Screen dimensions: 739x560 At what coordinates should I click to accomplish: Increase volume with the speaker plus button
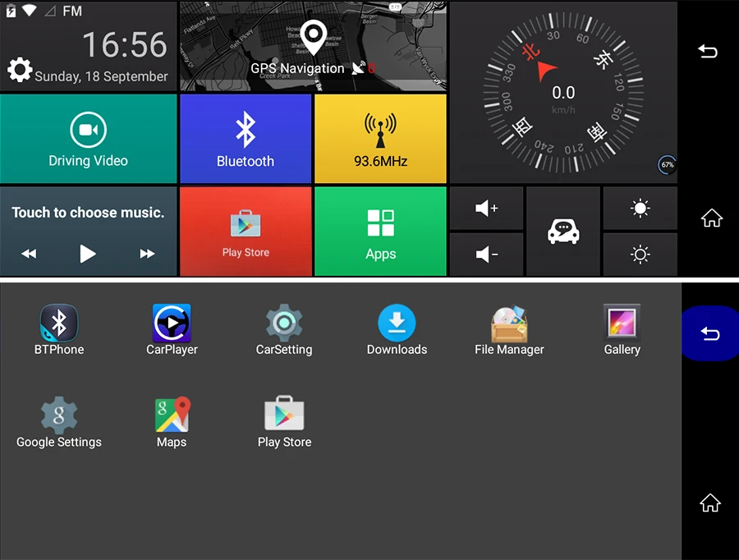486,209
